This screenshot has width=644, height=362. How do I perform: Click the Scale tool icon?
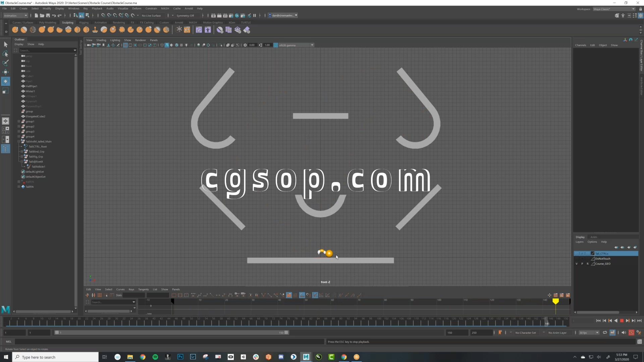pyautogui.click(x=5, y=91)
